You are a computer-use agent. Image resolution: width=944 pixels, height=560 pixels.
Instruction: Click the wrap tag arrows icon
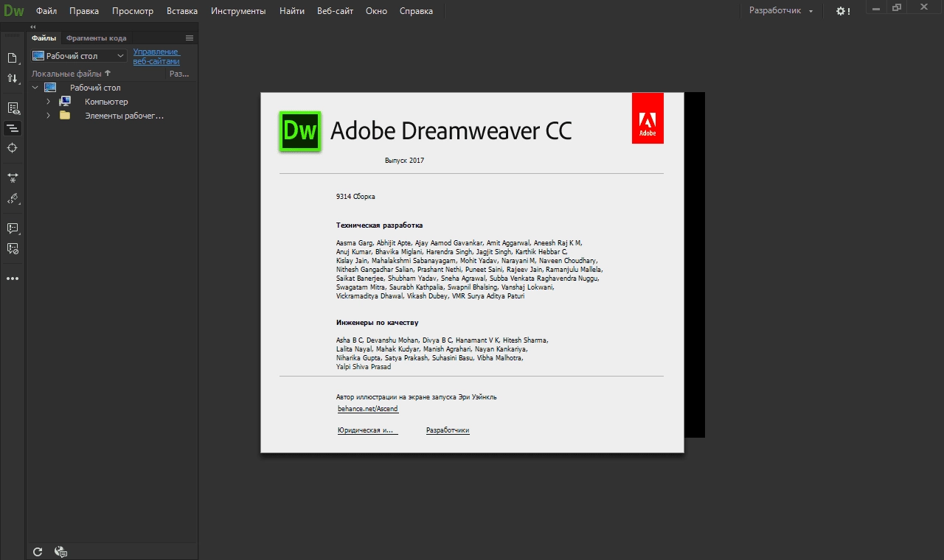(x=12, y=178)
